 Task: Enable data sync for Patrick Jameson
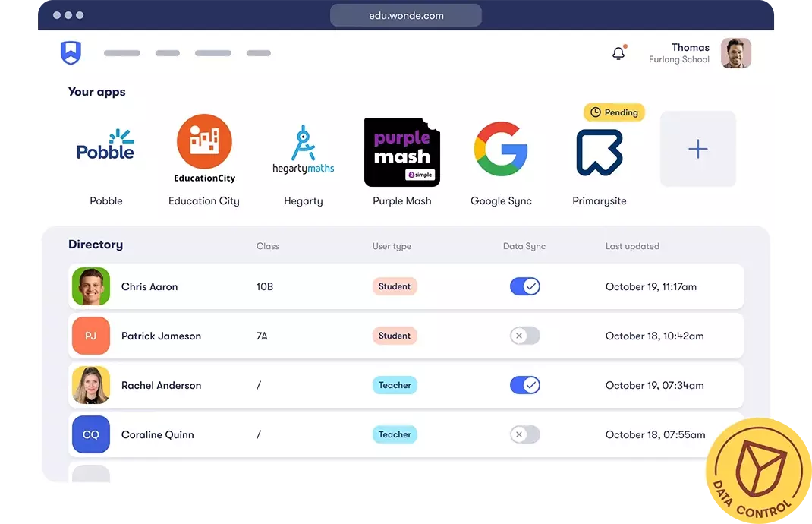click(525, 336)
